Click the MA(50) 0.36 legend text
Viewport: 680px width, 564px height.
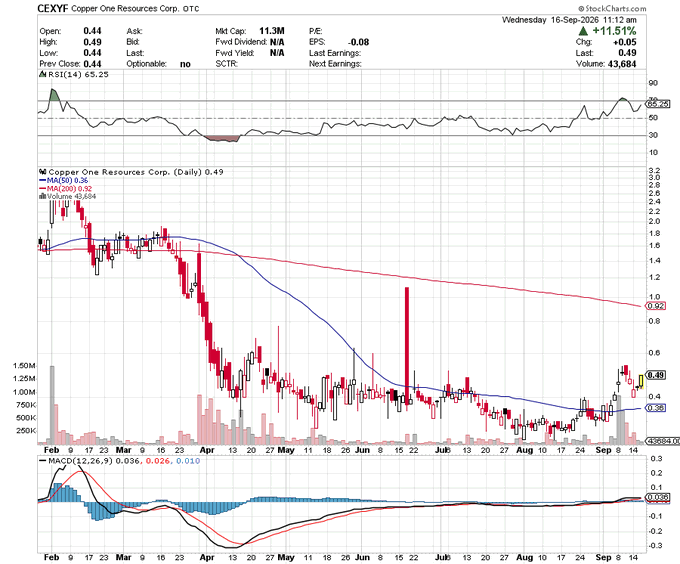[x=67, y=180]
